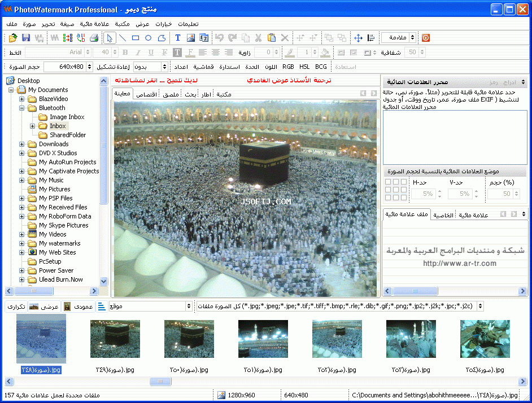This screenshot has height=403, width=532.
Task: Click the red power icon on toolbar
Action: (426, 38)
